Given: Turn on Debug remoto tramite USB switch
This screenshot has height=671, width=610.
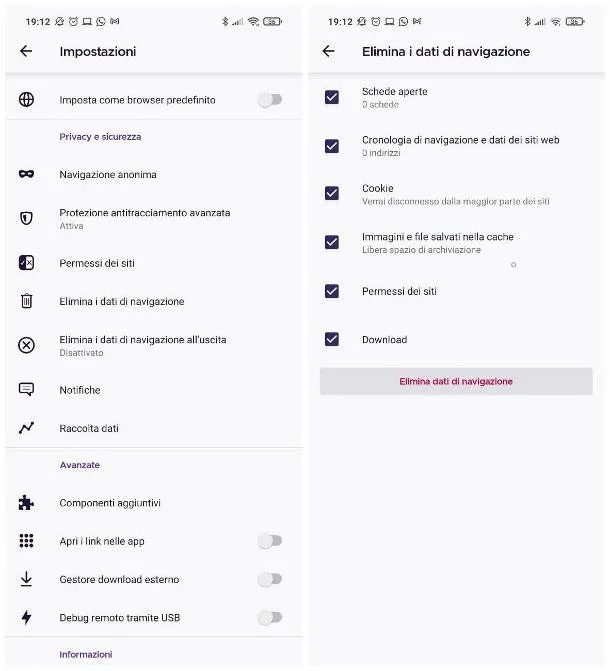Looking at the screenshot, I should click(x=270, y=618).
